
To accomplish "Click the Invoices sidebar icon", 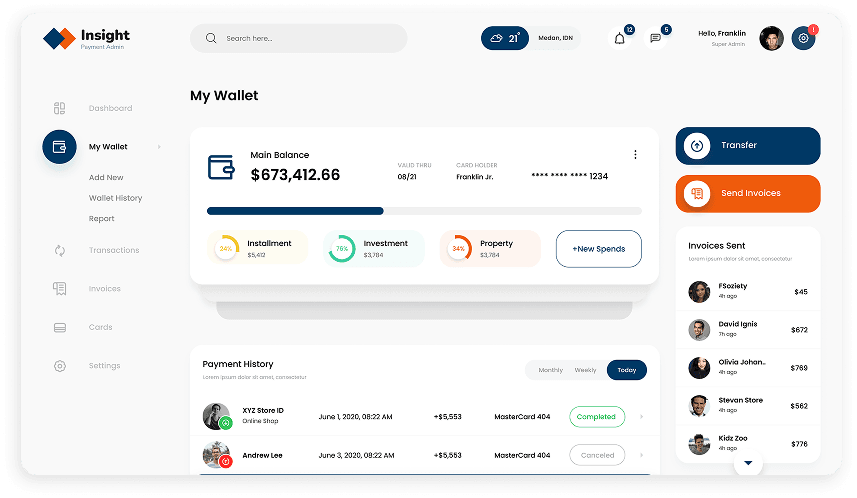I will (x=60, y=289).
